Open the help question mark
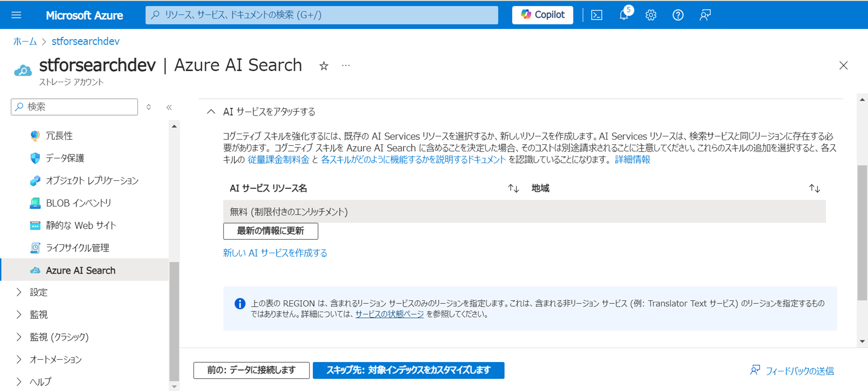868x391 pixels. coord(678,15)
